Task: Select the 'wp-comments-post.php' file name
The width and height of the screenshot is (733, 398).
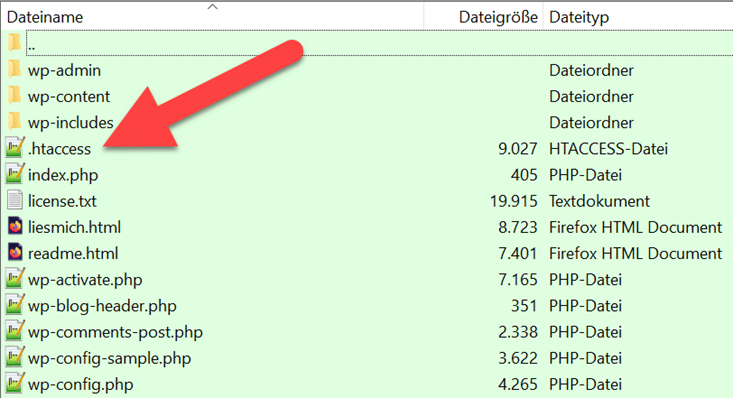Action: coord(115,332)
